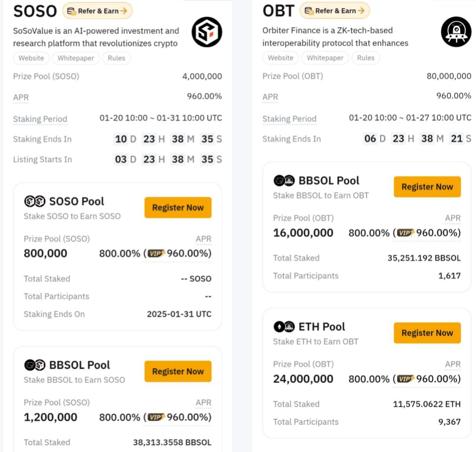Register Now for the ETH Pool

click(x=427, y=333)
